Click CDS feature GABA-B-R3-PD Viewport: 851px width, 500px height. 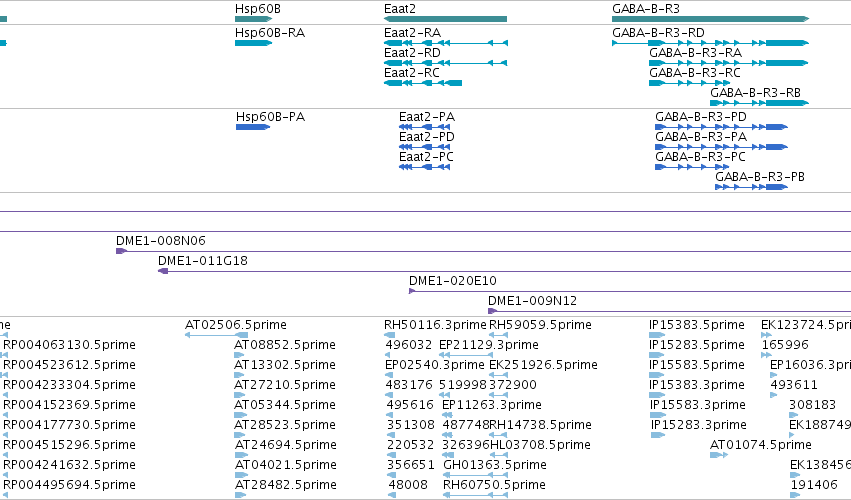[701, 117]
